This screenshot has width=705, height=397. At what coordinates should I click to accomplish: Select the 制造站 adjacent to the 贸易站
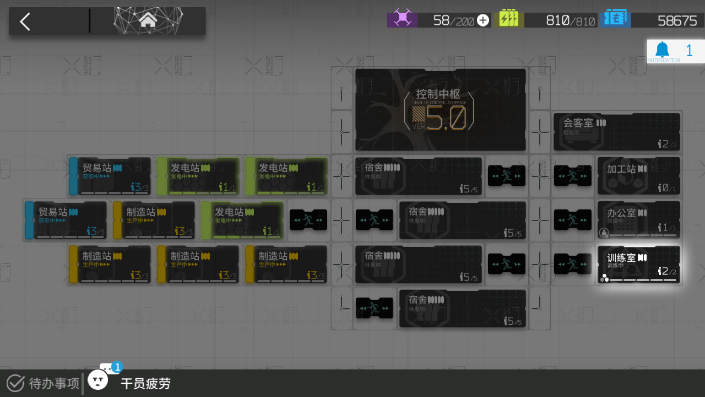(154, 220)
